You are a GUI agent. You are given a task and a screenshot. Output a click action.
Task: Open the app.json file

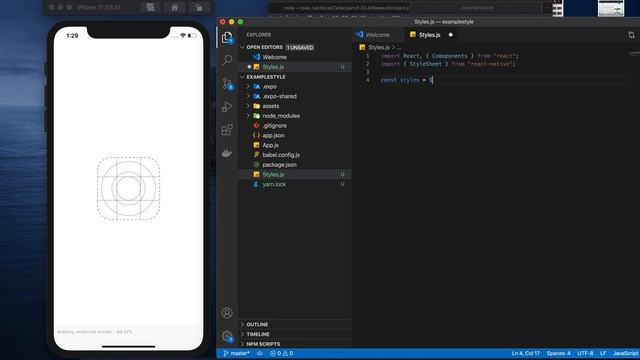pyautogui.click(x=295, y=136)
